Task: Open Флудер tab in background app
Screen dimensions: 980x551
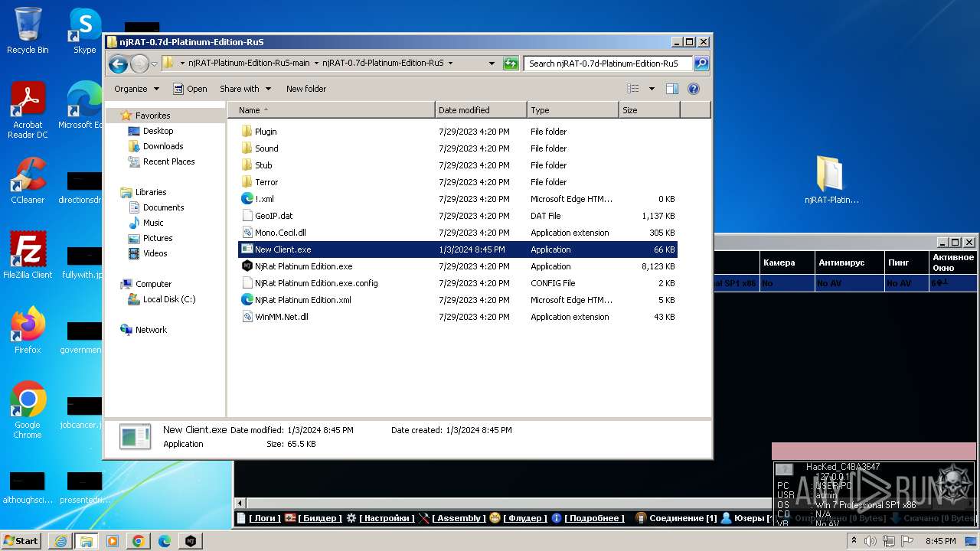Action: [518, 518]
